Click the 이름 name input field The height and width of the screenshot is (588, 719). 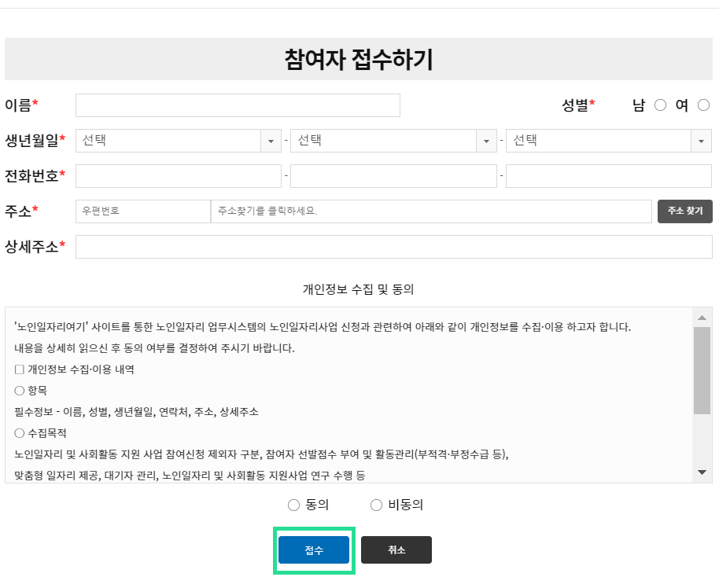coord(238,105)
